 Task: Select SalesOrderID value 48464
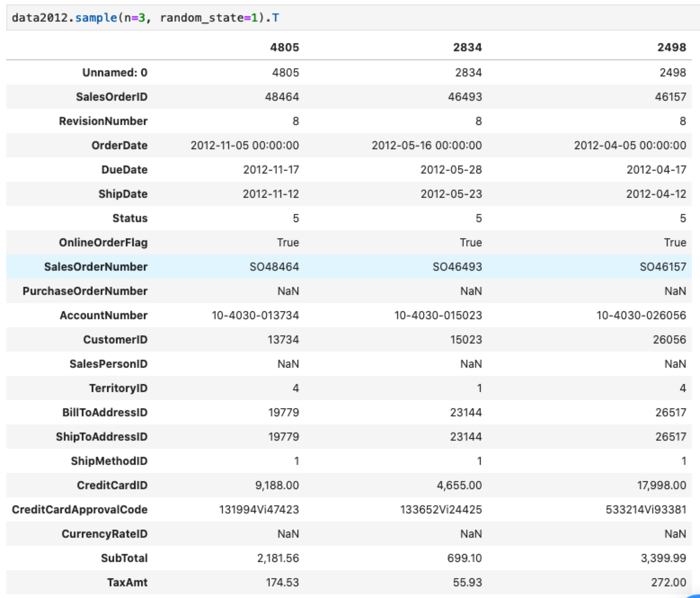pyautogui.click(x=282, y=97)
